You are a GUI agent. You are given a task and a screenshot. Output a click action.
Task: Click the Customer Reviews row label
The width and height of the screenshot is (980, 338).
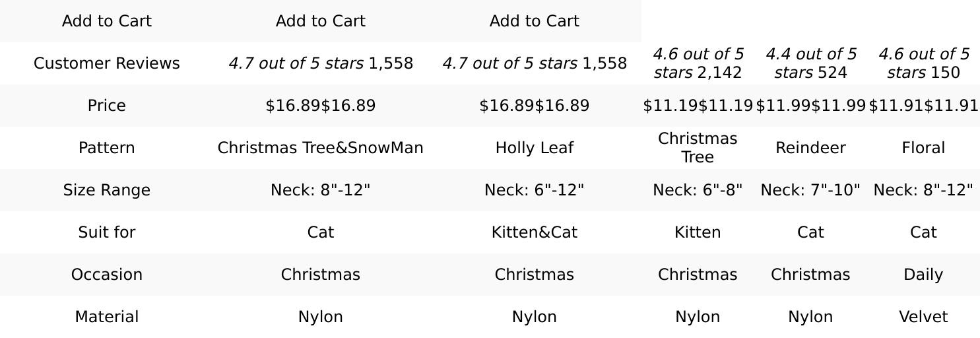106,63
